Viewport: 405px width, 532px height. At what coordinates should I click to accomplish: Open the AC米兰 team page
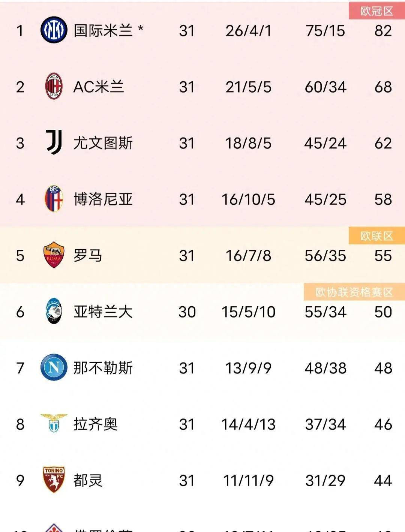coord(99,87)
